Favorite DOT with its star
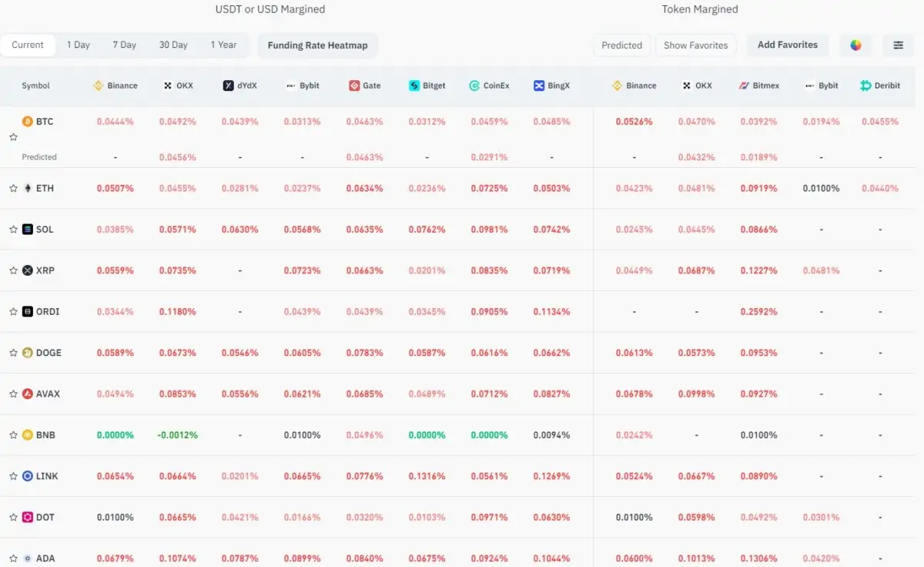Screen dimensions: 924x567 point(13,518)
